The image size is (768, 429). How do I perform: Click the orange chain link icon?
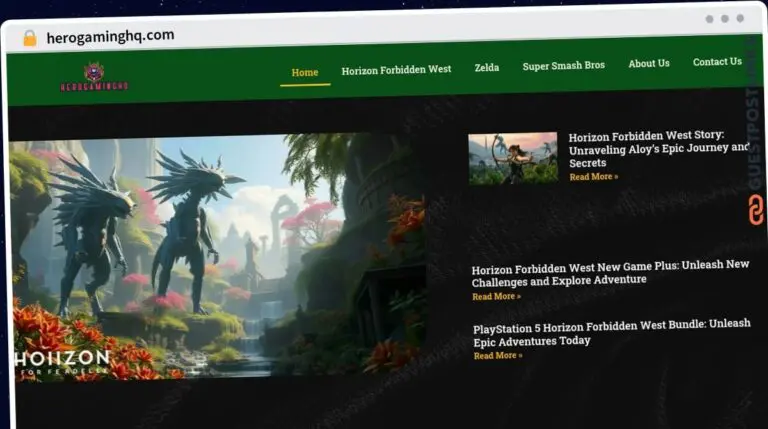coord(756,209)
